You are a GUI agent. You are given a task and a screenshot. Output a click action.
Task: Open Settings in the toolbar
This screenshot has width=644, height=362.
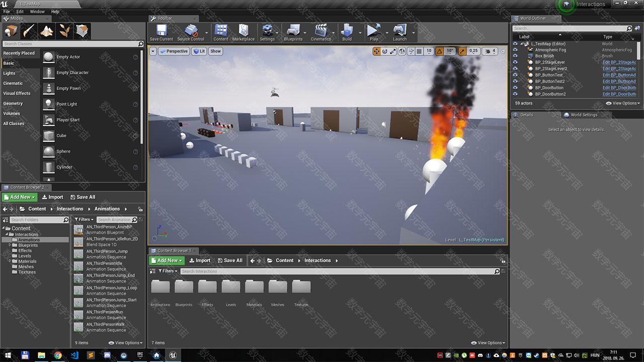click(267, 33)
